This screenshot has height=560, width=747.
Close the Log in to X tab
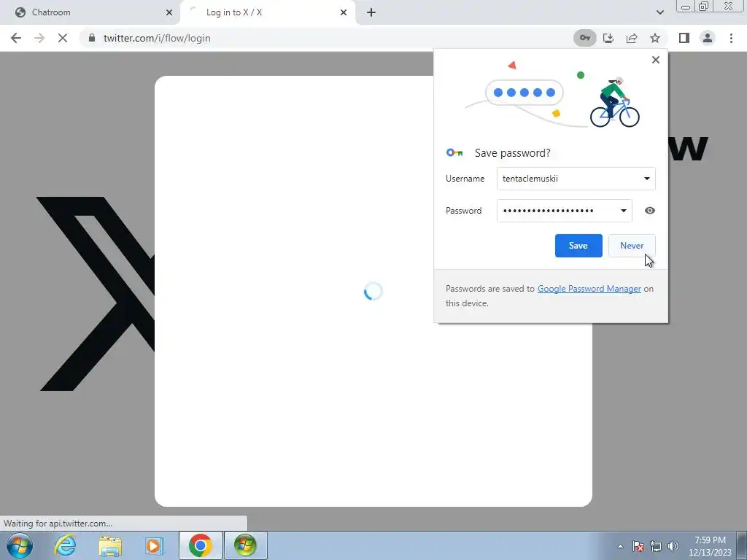344,12
